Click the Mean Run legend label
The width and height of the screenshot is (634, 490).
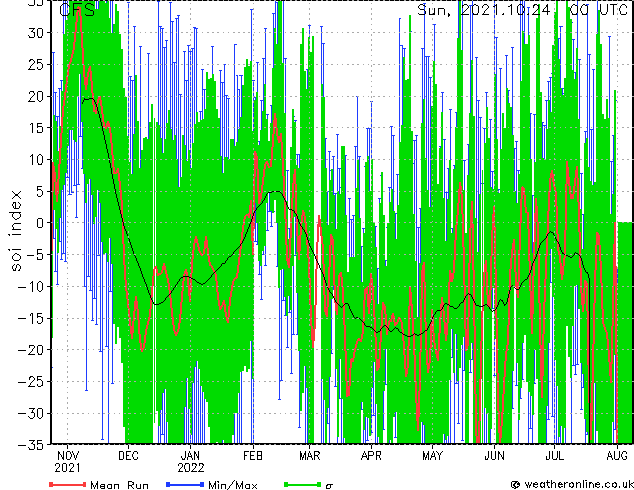tap(119, 484)
